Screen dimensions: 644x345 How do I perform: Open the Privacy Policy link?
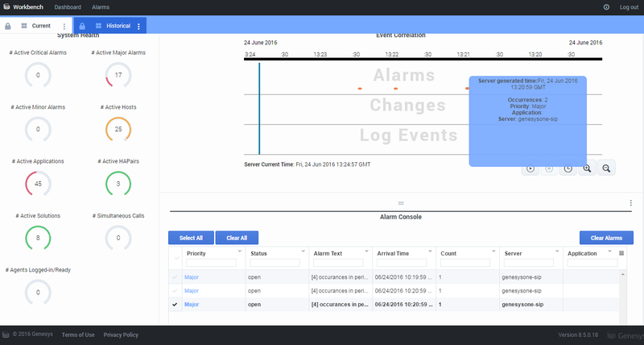tap(121, 335)
